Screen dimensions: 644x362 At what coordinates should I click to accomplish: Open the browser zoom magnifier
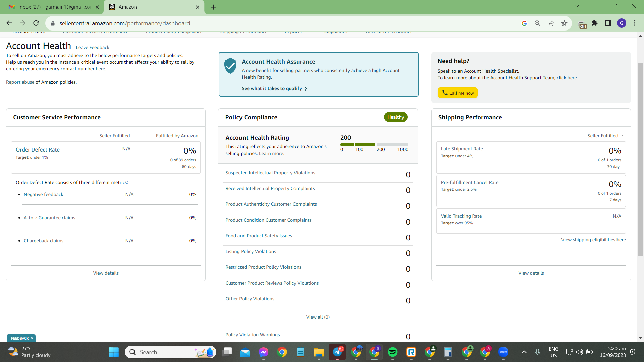(x=537, y=23)
